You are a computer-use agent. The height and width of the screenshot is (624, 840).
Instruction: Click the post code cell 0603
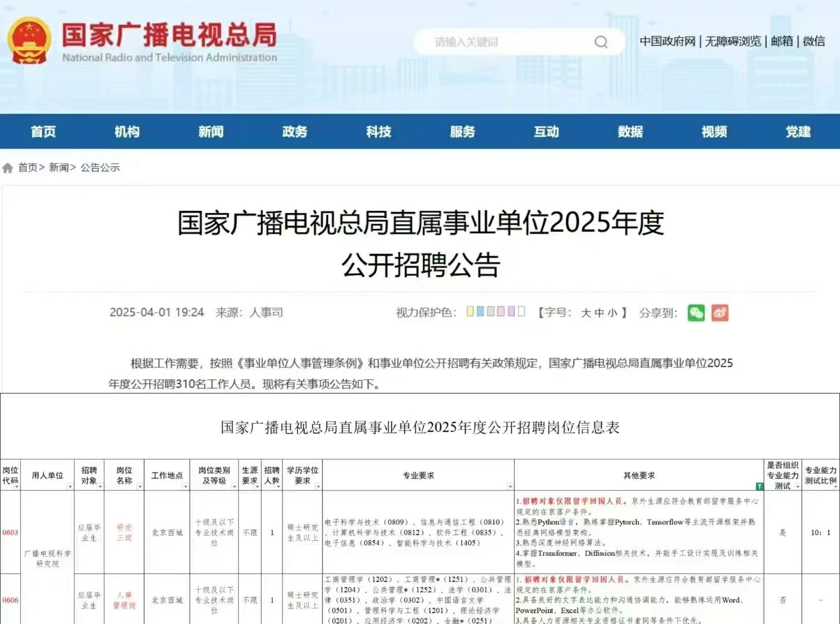pos(10,532)
